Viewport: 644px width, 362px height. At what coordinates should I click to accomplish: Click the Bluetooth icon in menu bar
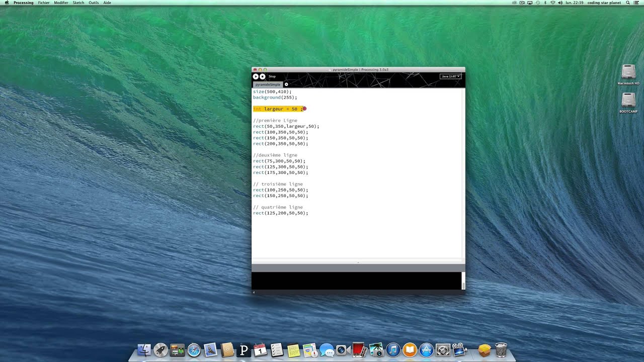point(545,3)
